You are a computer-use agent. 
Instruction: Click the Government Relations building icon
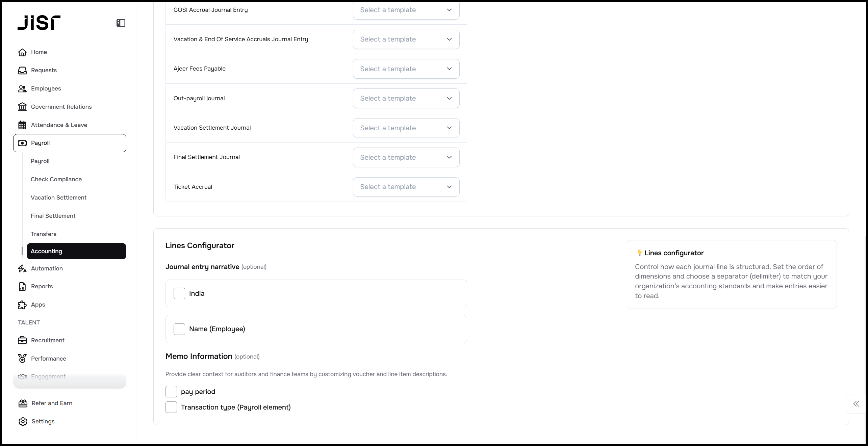[22, 107]
